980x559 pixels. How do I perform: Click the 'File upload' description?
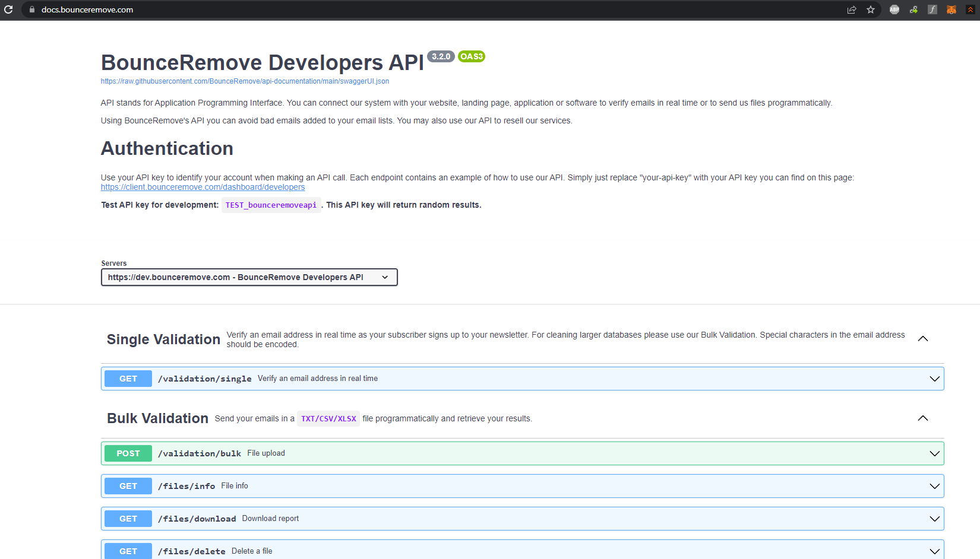coord(266,453)
